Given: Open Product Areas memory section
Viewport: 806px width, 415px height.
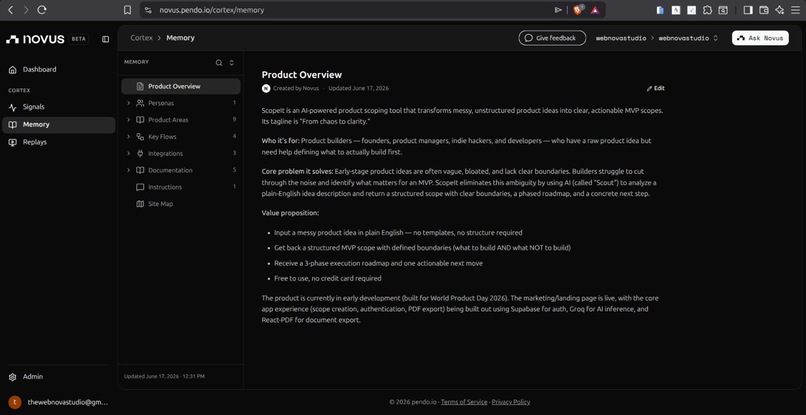Looking at the screenshot, I should click(181, 120).
